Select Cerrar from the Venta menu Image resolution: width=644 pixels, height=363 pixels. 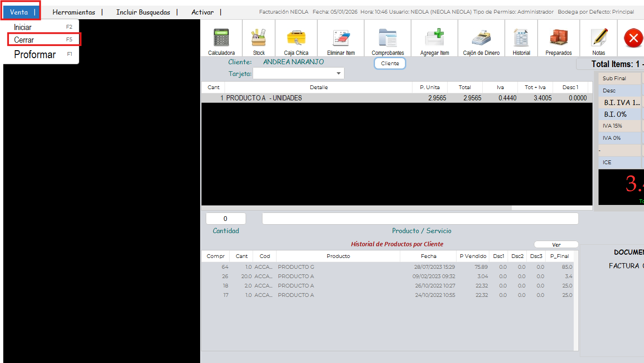[24, 40]
